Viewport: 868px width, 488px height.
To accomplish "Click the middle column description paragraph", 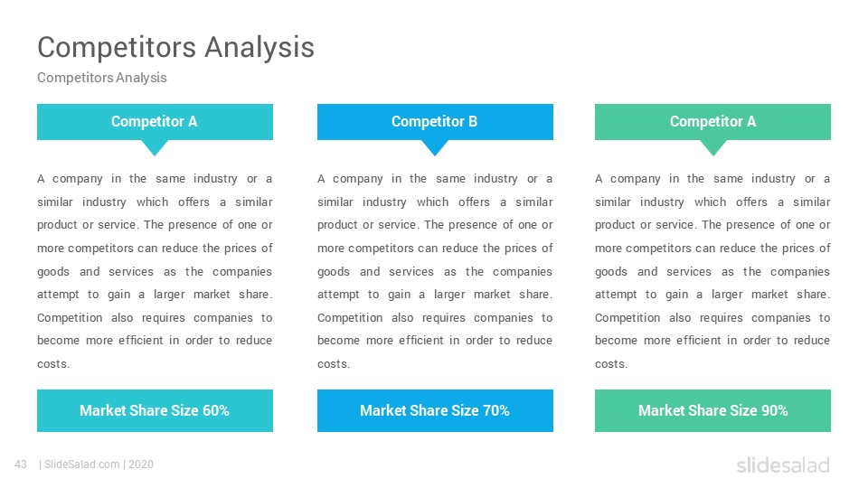I will tap(435, 271).
